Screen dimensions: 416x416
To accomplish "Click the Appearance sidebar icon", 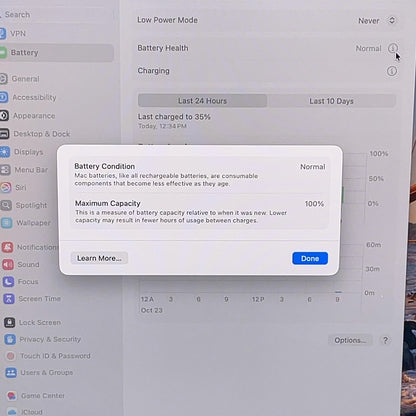I will [4, 116].
